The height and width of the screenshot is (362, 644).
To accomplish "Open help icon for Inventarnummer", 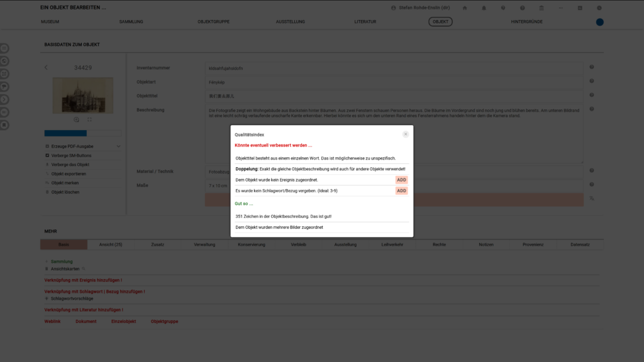I will pos(592,67).
